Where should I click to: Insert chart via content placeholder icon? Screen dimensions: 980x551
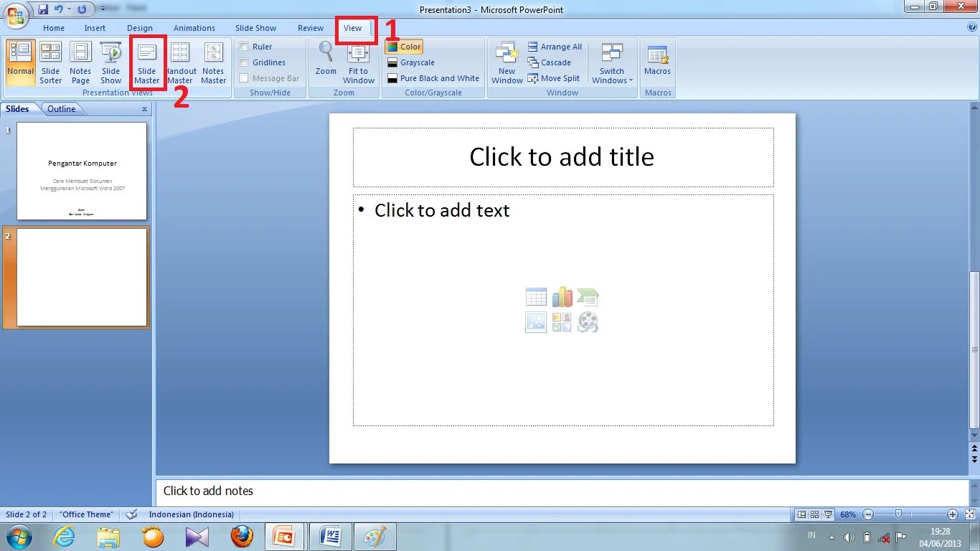[562, 297]
